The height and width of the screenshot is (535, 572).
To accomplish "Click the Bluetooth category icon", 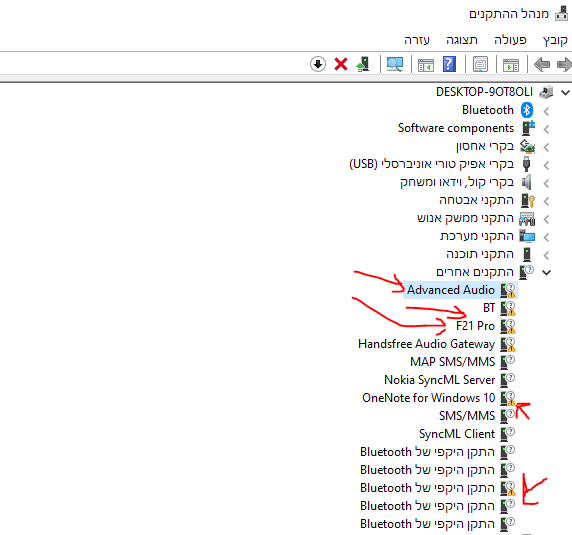I will coord(526,110).
